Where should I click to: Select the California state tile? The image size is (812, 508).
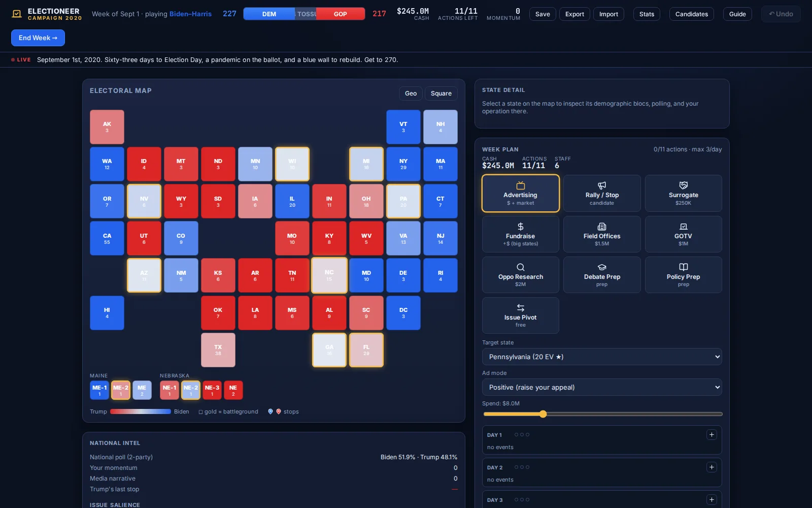(x=107, y=238)
